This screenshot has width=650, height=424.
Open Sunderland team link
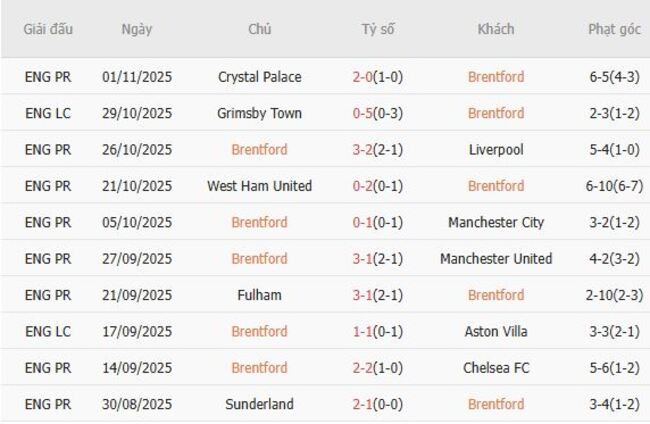pyautogui.click(x=259, y=404)
